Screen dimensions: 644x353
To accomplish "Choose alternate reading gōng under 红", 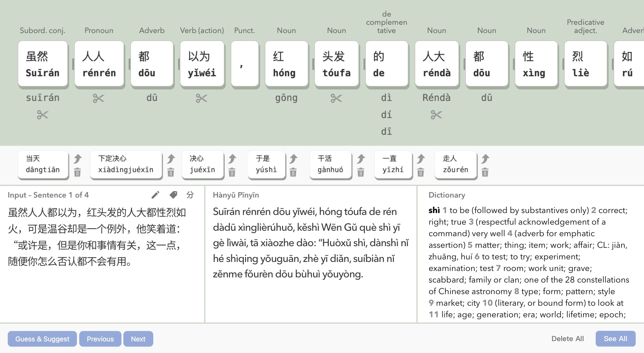I will [286, 98].
